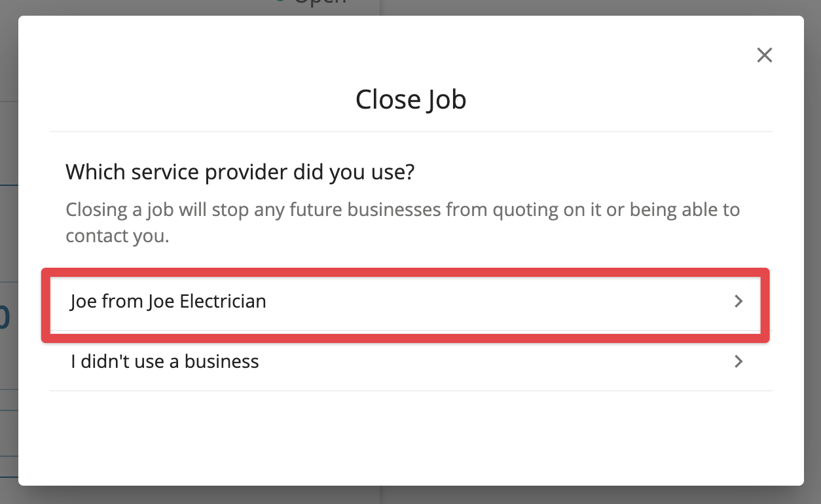Click the dimmed backdrop beneath the dialog
821x504 pixels.
[x=410, y=495]
